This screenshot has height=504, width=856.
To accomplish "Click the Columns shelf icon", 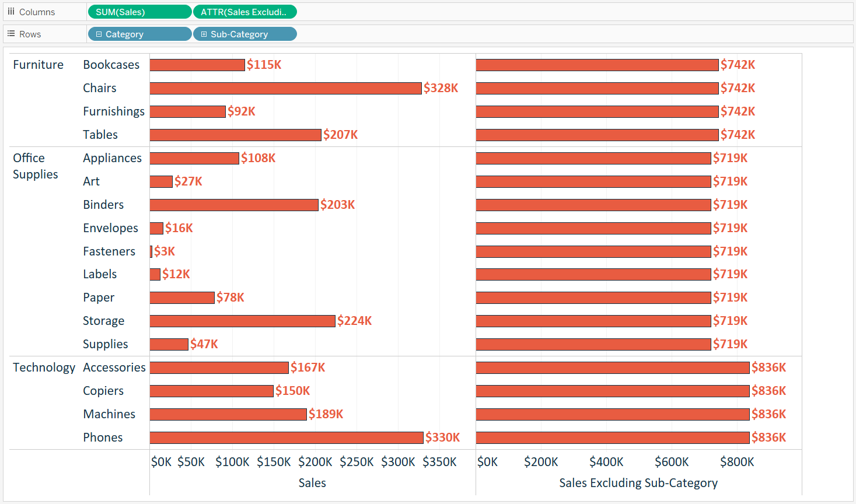I will point(11,12).
